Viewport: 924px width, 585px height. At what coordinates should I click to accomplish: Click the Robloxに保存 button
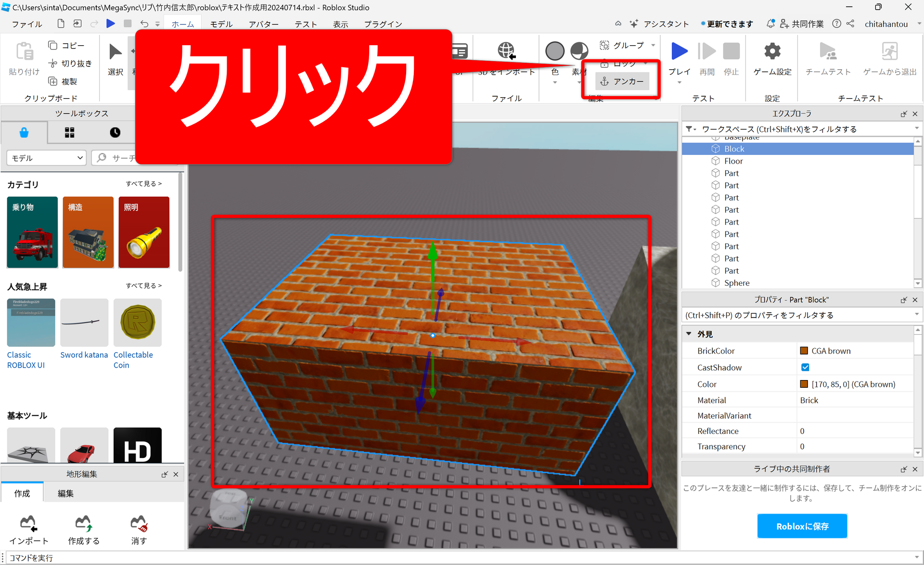pyautogui.click(x=802, y=526)
